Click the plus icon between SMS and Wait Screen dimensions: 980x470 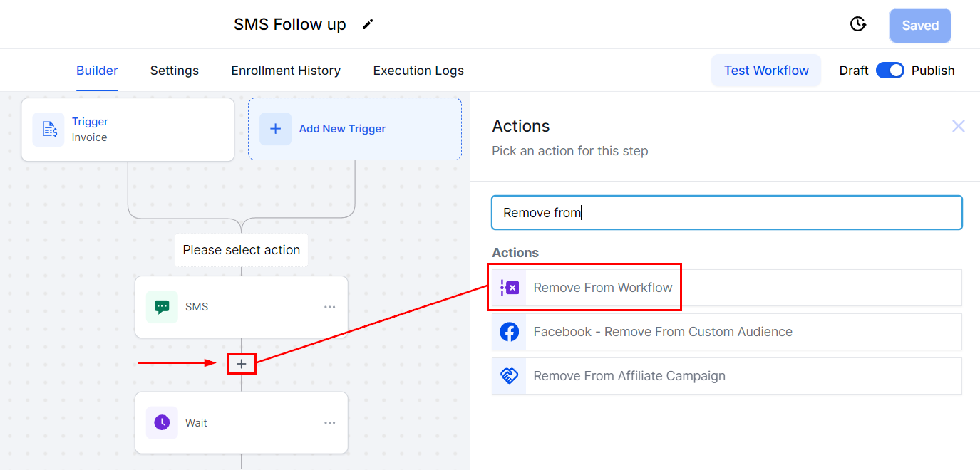pyautogui.click(x=242, y=364)
